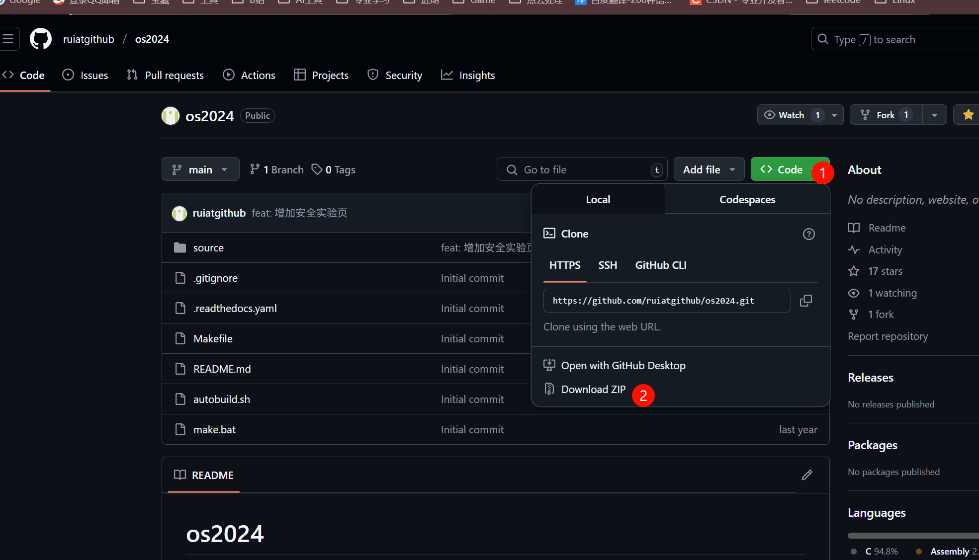The width and height of the screenshot is (979, 560).
Task: Open the 17 stars link
Action: coord(885,271)
